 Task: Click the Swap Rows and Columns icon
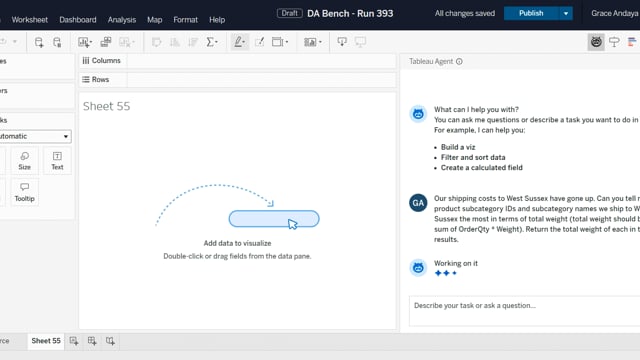156,42
